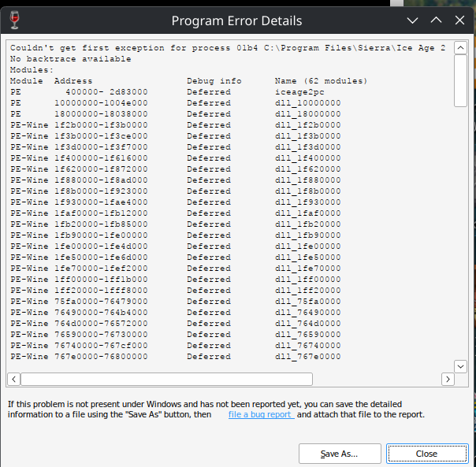Close the window with the title bar X

[x=458, y=20]
